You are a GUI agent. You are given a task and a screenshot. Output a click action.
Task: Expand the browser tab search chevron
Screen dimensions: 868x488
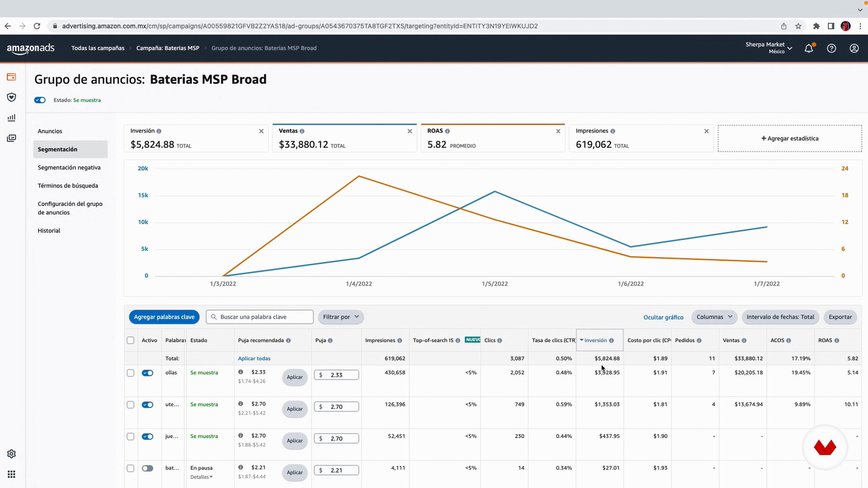click(860, 10)
